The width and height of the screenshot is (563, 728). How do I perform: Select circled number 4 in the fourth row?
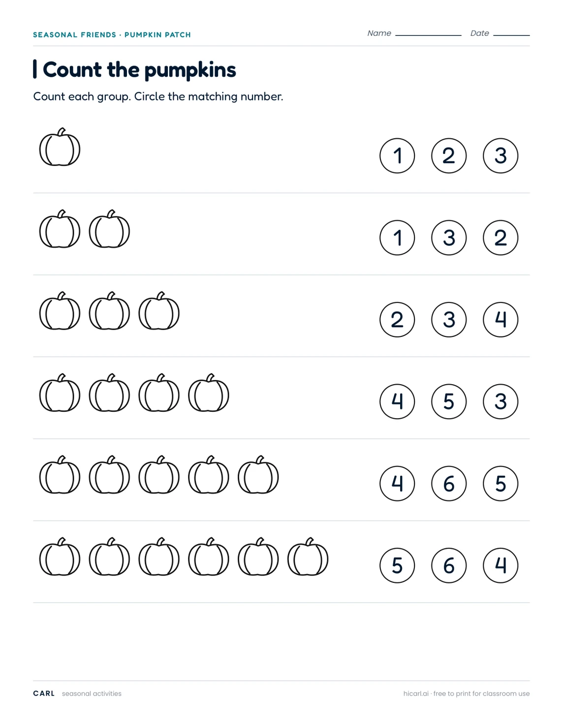[397, 401]
